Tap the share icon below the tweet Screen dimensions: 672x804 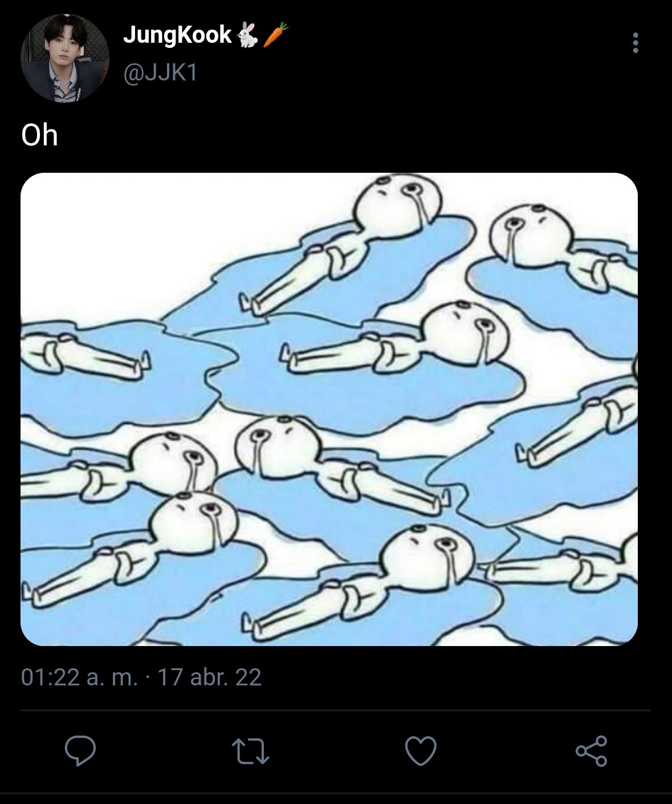[591, 751]
